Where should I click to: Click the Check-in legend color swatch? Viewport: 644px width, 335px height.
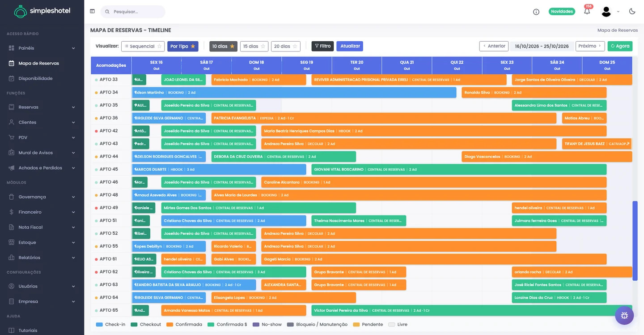(99, 324)
